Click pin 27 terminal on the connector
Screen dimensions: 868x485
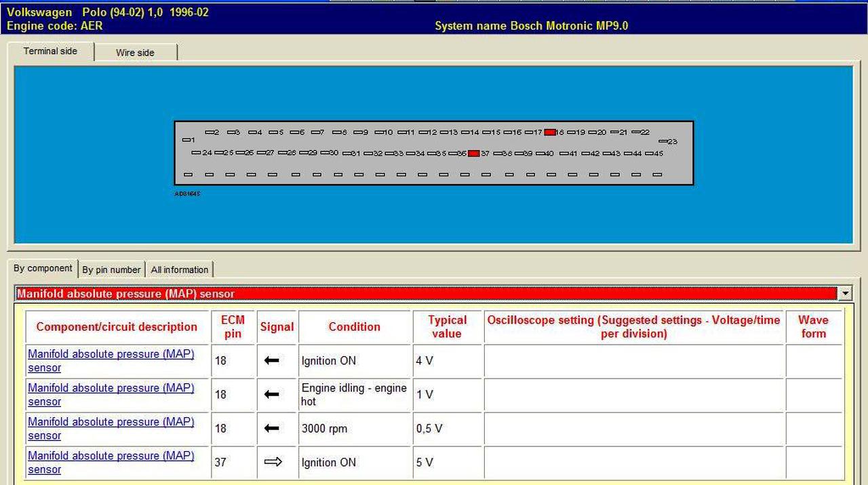pos(261,153)
